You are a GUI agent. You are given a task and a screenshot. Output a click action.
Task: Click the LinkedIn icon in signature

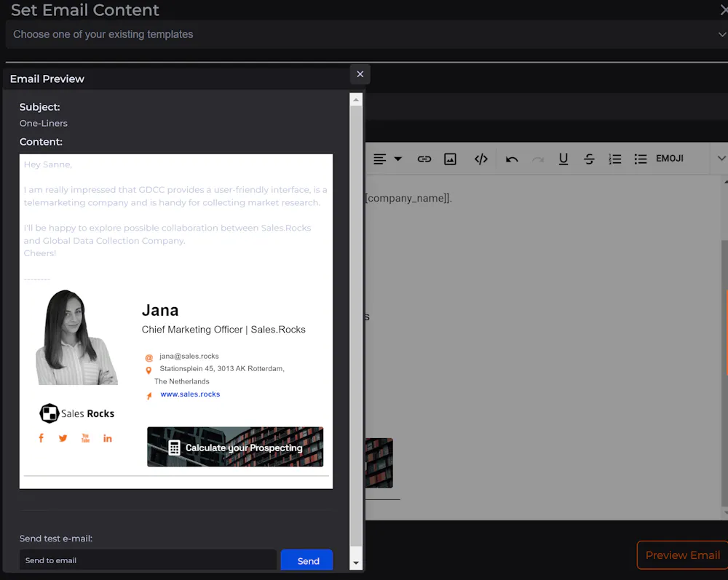pyautogui.click(x=108, y=438)
